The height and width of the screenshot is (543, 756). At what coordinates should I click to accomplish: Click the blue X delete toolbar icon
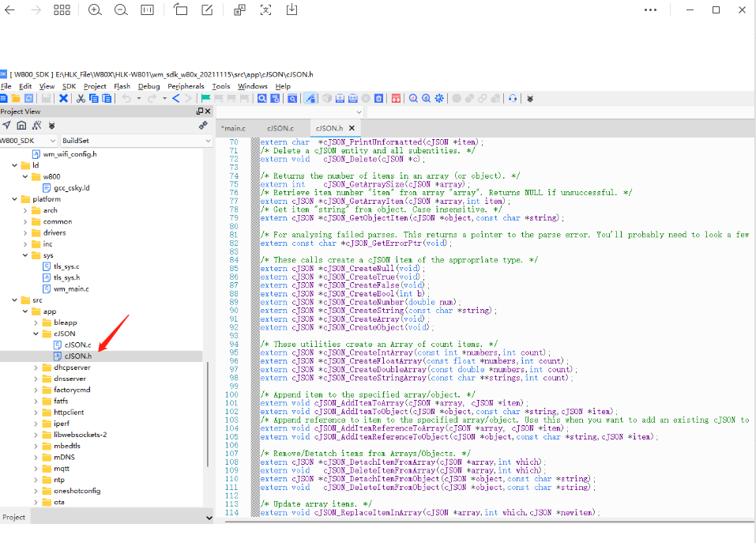[63, 98]
